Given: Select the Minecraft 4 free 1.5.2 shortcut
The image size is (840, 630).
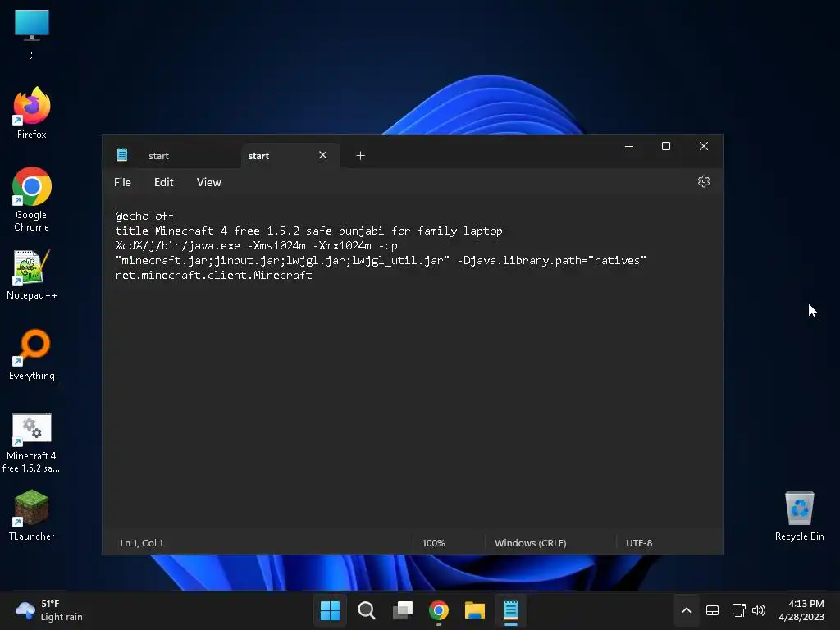Looking at the screenshot, I should click(32, 442).
